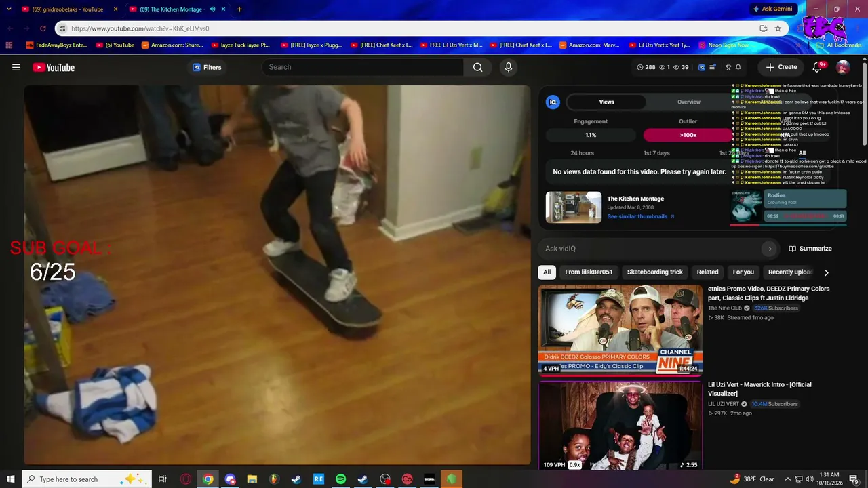Mute the Kitchen Montage tab audio

[x=212, y=9]
